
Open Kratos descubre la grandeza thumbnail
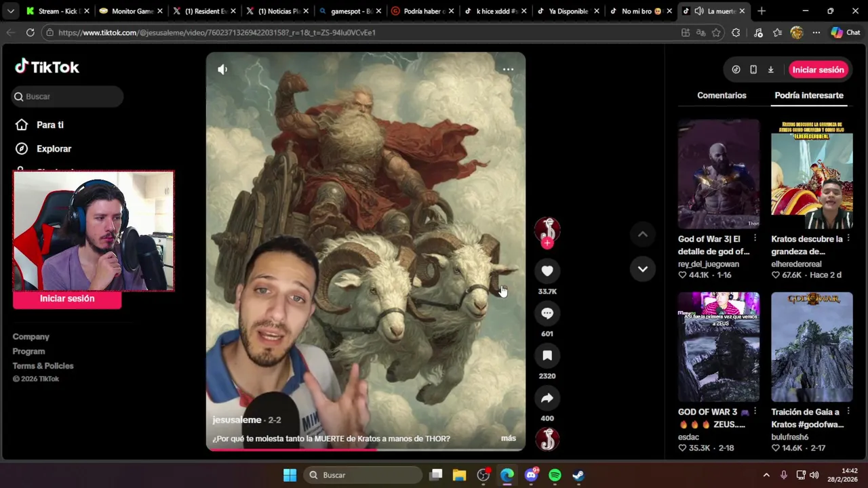click(x=812, y=174)
